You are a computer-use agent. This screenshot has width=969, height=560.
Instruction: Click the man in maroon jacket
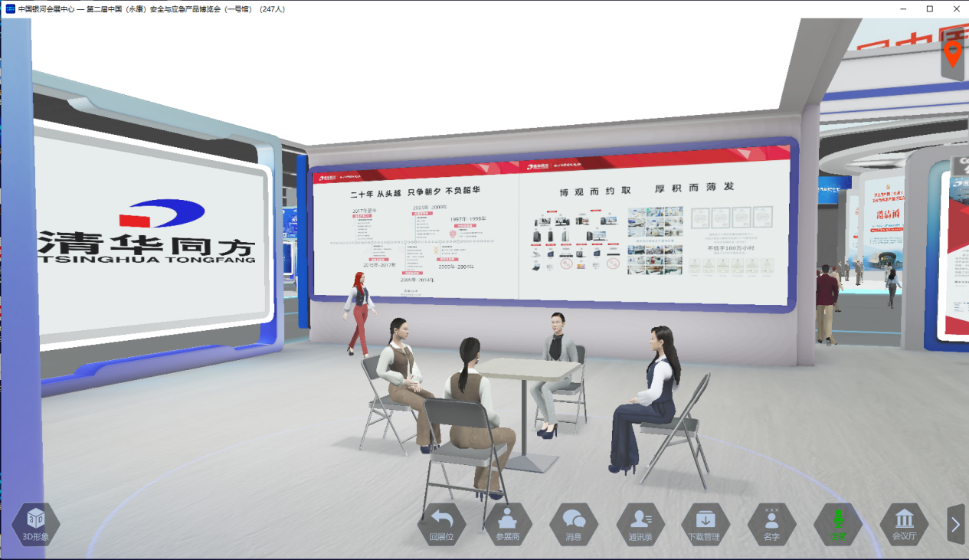tap(826, 304)
